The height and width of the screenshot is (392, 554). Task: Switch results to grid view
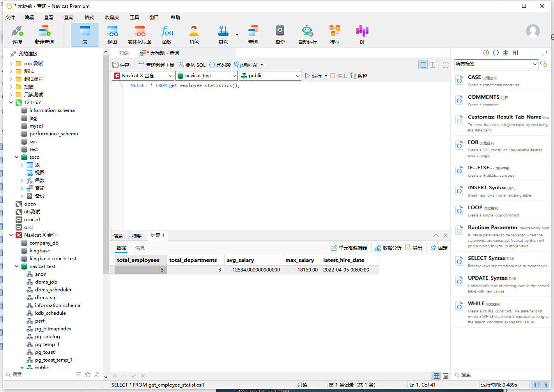pyautogui.click(x=437, y=376)
